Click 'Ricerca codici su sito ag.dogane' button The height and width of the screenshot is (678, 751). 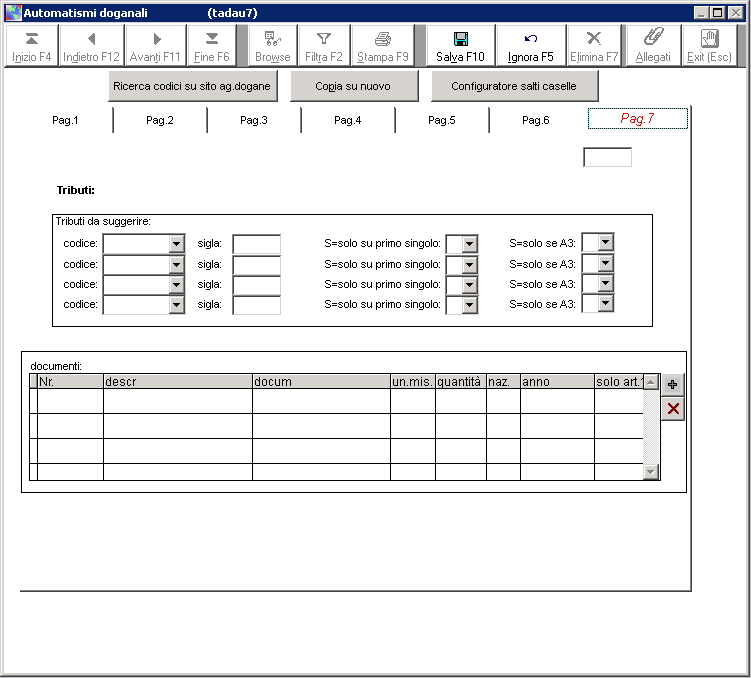tap(192, 87)
